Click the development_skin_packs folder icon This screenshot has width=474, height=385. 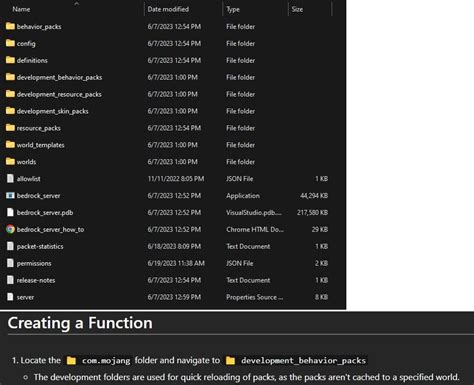pyautogui.click(x=10, y=111)
